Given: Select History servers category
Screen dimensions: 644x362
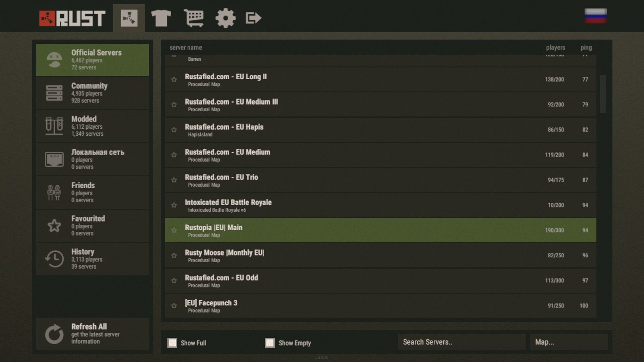Looking at the screenshot, I should coord(93,259).
